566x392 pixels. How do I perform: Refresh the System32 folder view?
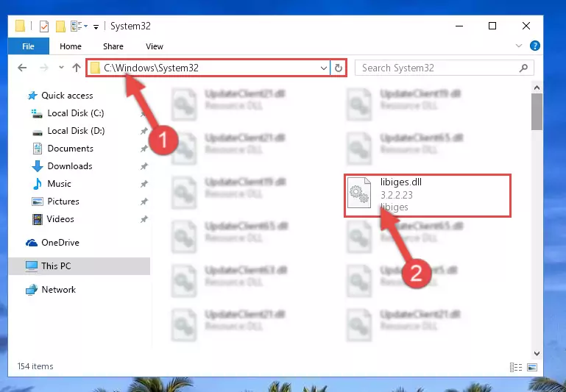[339, 68]
